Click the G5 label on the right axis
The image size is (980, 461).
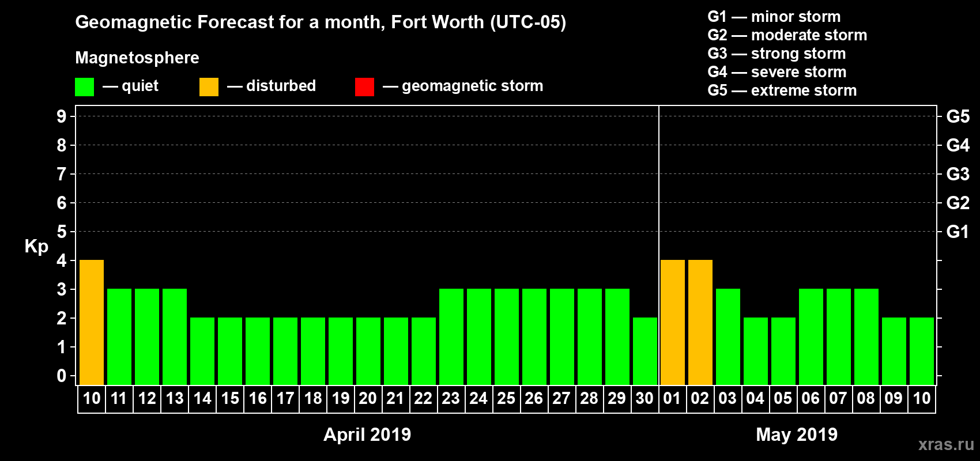point(958,116)
